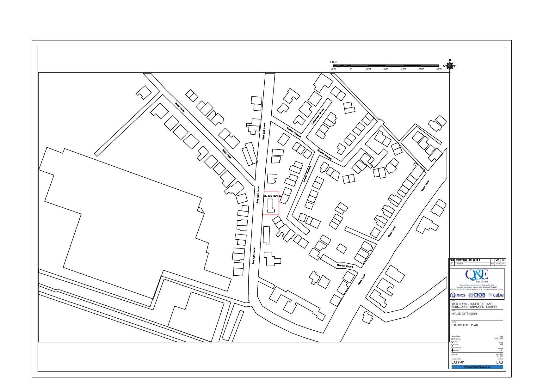Image resolution: width=555 pixels, height=392 pixels.
Task: Click the cabe accreditation logo
Action: (x=496, y=295)
